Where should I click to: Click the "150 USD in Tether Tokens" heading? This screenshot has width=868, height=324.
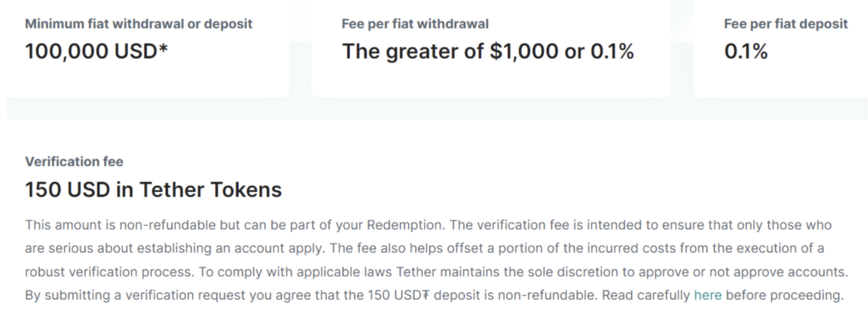[153, 190]
